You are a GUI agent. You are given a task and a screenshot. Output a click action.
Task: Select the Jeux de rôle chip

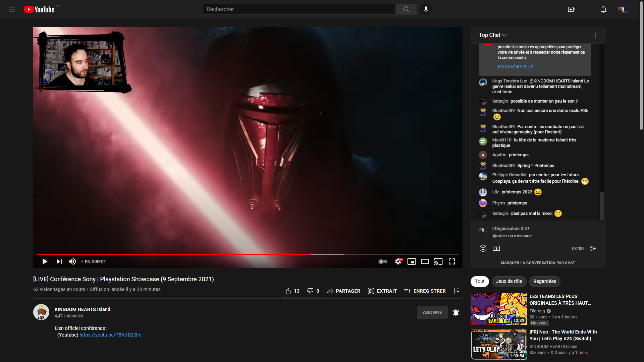509,282
